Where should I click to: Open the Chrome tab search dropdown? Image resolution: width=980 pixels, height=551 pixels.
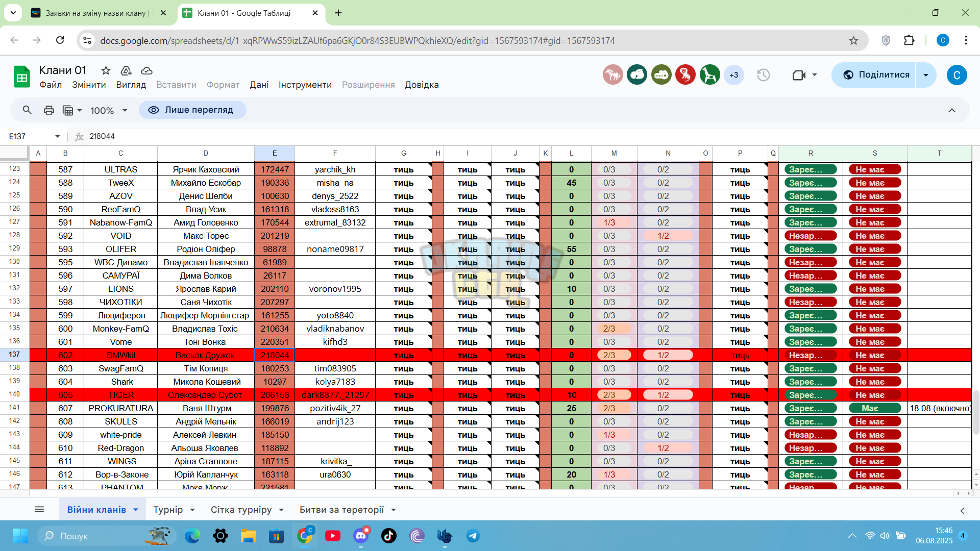point(13,13)
